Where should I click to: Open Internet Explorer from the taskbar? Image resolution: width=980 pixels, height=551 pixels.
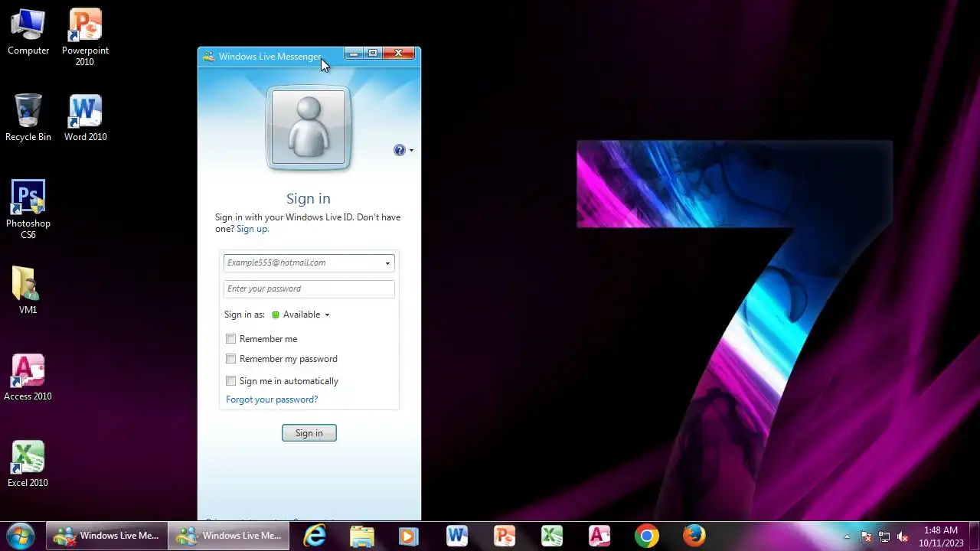click(315, 536)
